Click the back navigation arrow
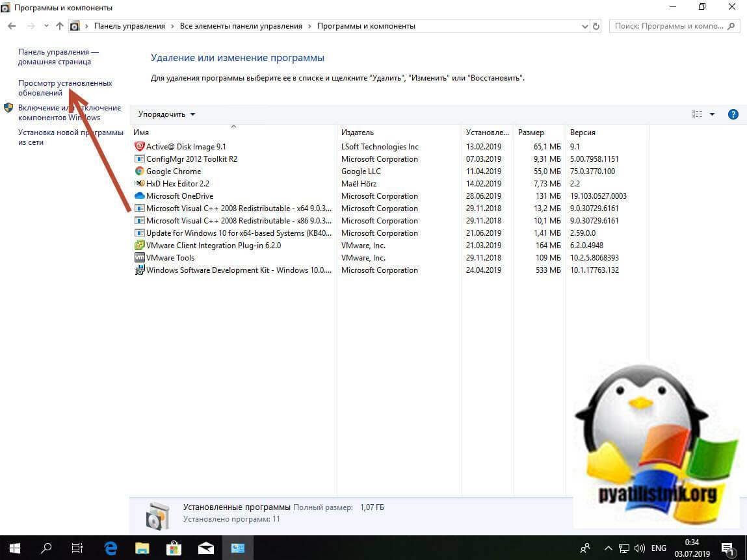747x560 pixels. (x=12, y=27)
